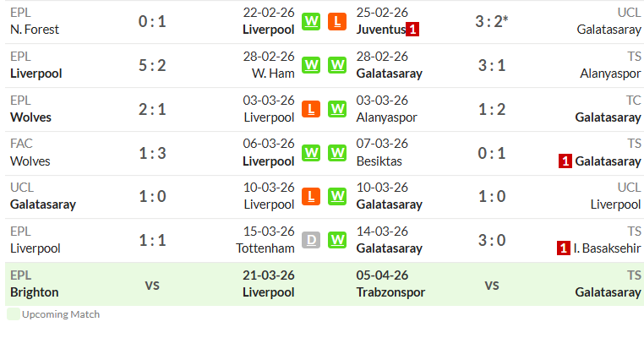Viewport: 644px width, 338px height.
Task: Click the L badge beside Juventus 25-02-26
Action: pos(337,22)
